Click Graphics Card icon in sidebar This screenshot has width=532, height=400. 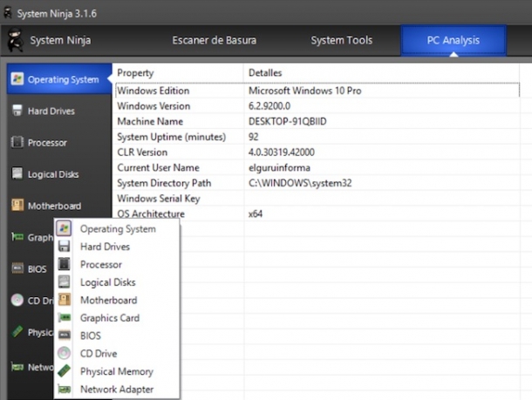(x=17, y=237)
